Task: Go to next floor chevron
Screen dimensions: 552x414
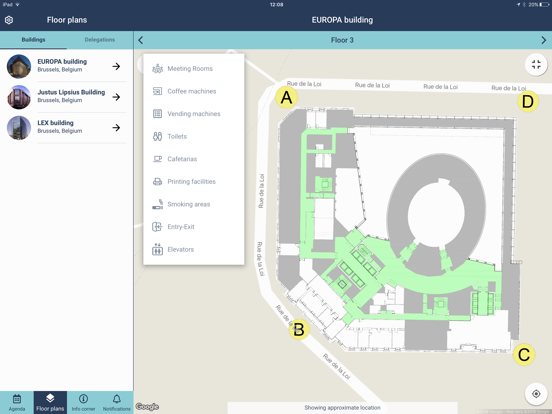Action: [x=544, y=40]
